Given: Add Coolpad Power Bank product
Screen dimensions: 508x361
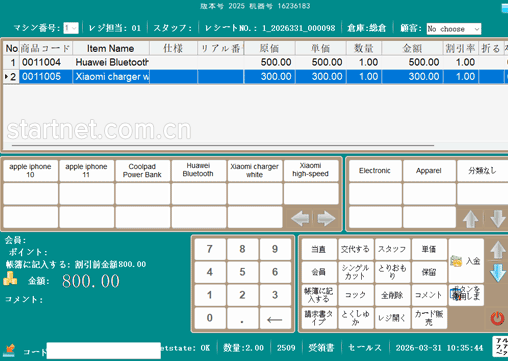Looking at the screenshot, I should point(142,171).
